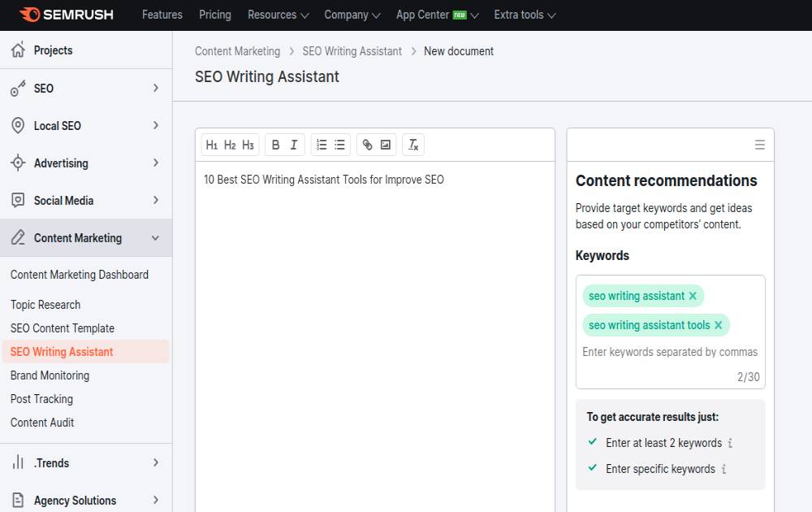Open Post Tracking
The image size is (812, 512).
pyautogui.click(x=41, y=399)
